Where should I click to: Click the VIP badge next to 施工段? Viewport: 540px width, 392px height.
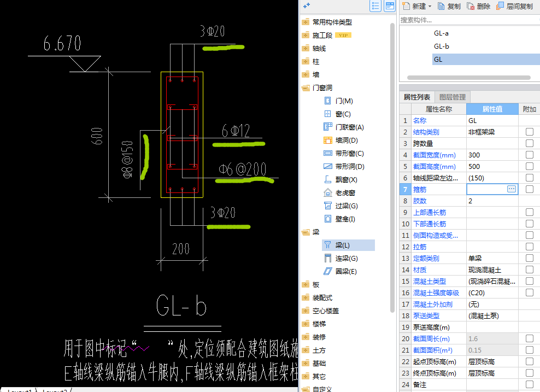343,35
